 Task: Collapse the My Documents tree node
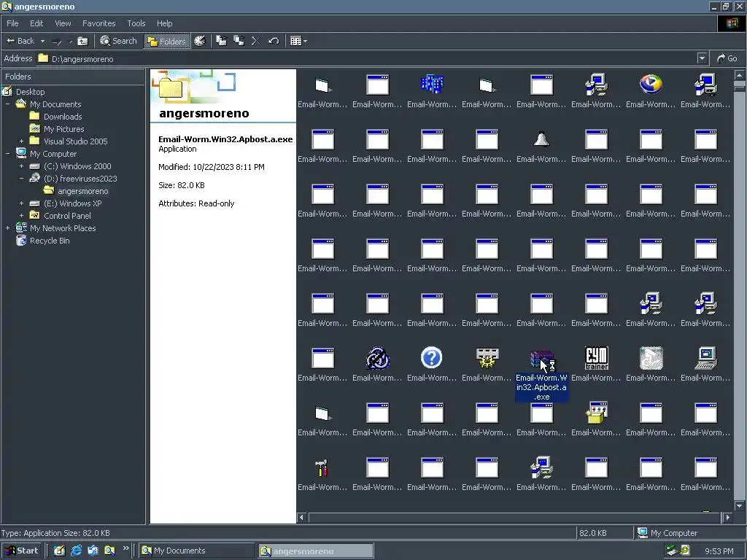point(7,104)
